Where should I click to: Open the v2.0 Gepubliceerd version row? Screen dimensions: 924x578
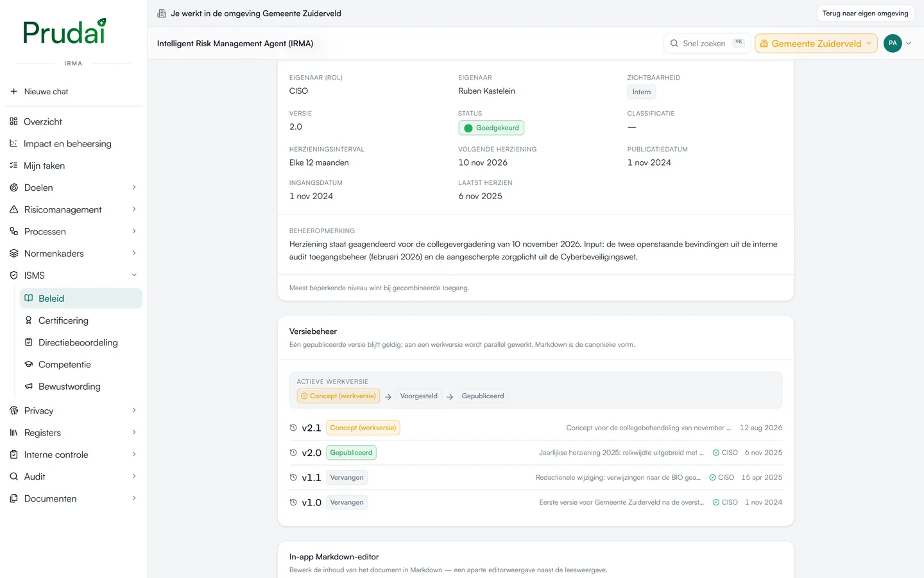click(536, 453)
